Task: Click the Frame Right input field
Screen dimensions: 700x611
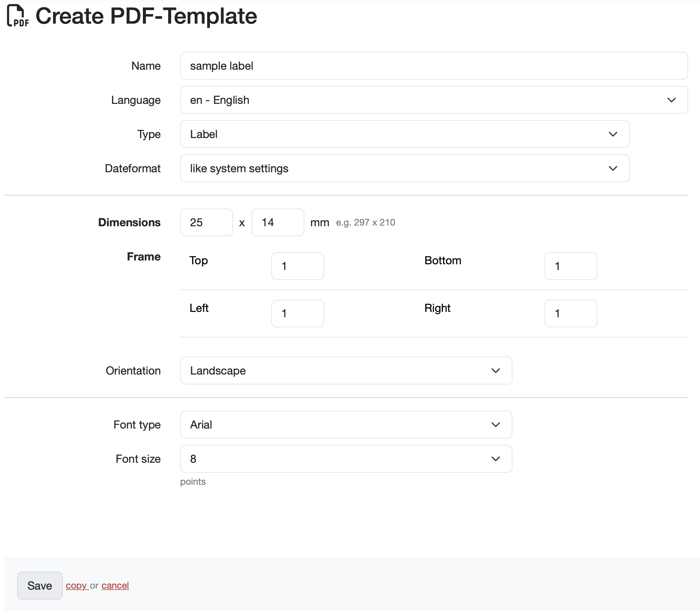Action: pos(571,313)
